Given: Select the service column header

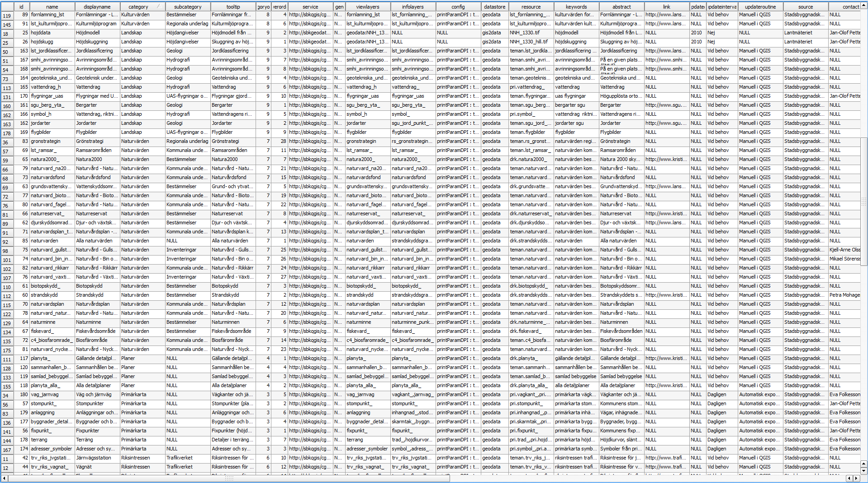Looking at the screenshot, I should click(310, 7).
